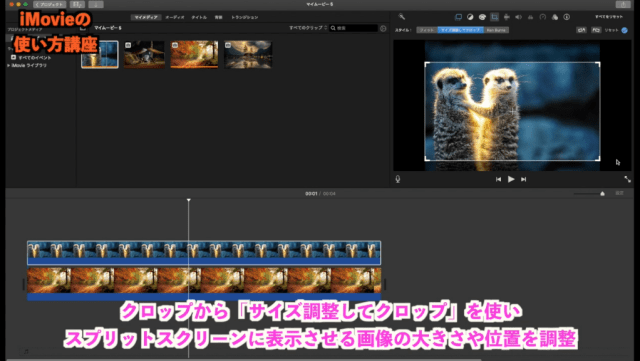This screenshot has width=640, height=361.
Task: Click the crop リセット button
Action: 611,30
